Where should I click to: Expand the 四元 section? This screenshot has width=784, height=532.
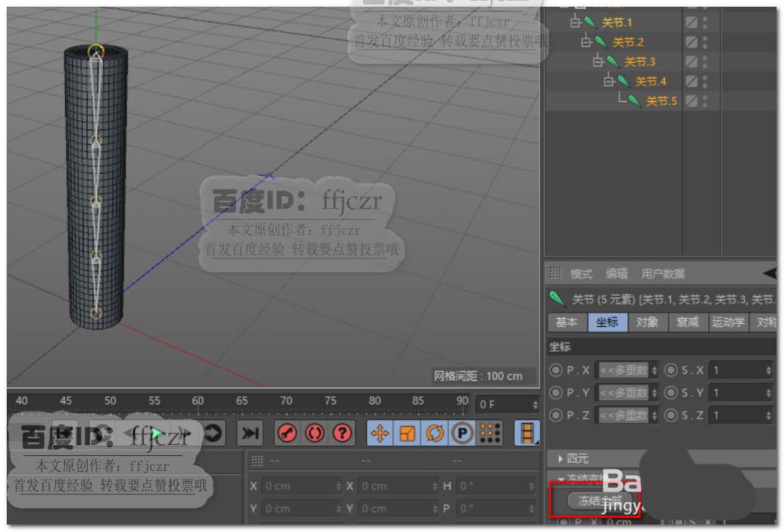(x=560, y=458)
